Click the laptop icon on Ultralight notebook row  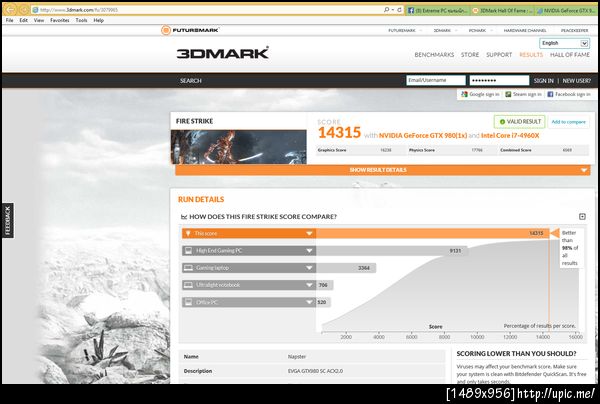coord(188,285)
